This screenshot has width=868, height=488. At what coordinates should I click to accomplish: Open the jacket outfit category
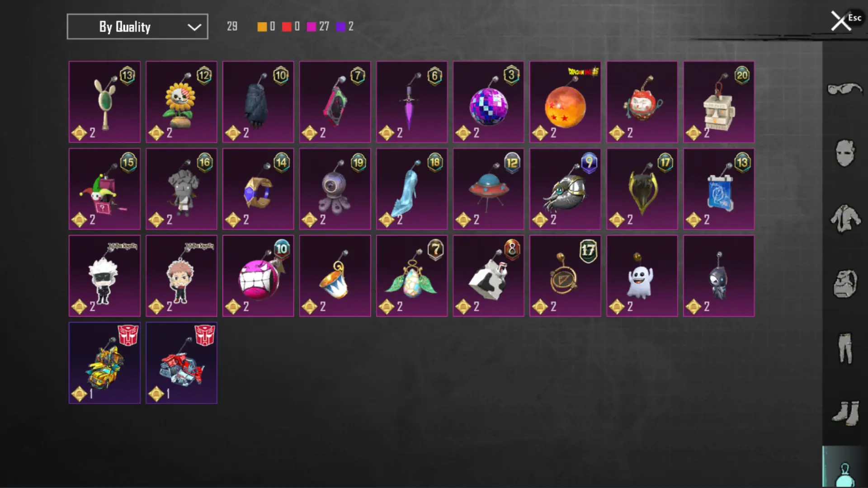point(845,219)
